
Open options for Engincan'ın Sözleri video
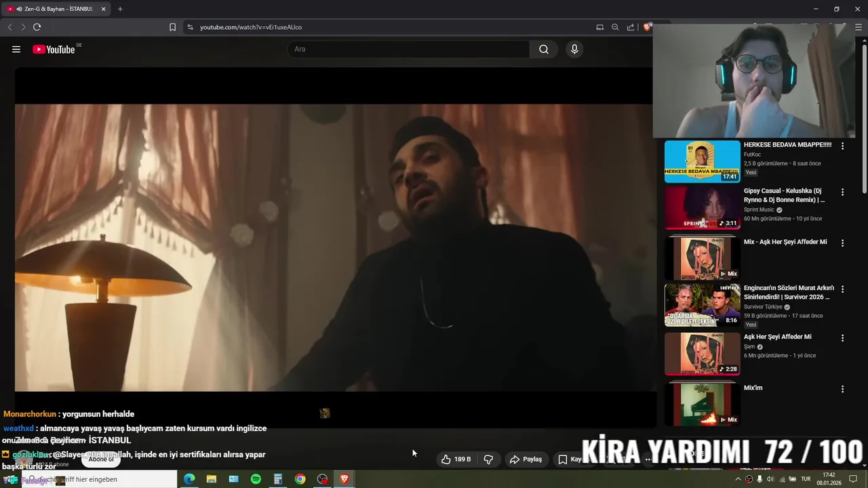coord(842,289)
